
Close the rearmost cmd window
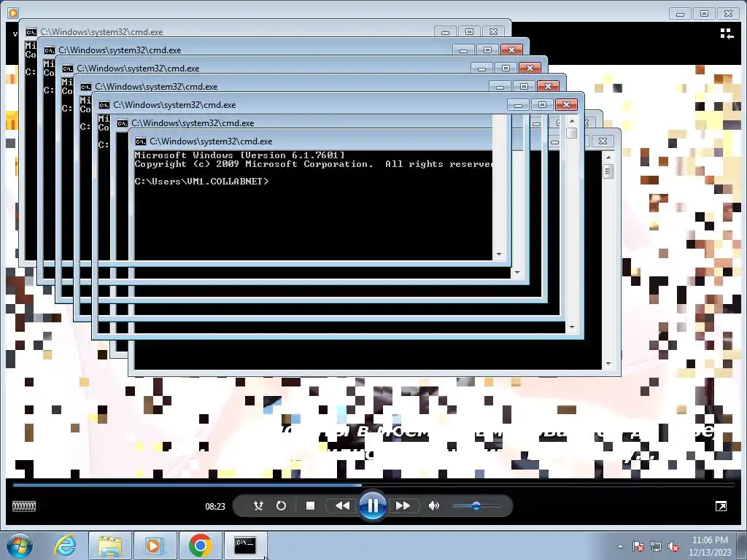click(x=494, y=32)
